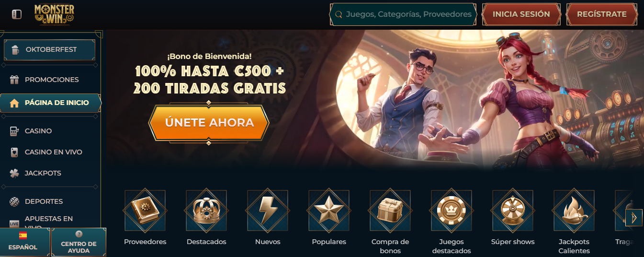Select the Juegos destacados chip icon

point(452,210)
